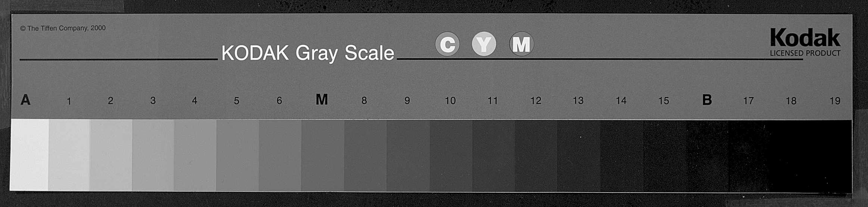Screen dimensions: 868x207
Task: Click The Tiffen Company copyright text
Action: click(63, 28)
